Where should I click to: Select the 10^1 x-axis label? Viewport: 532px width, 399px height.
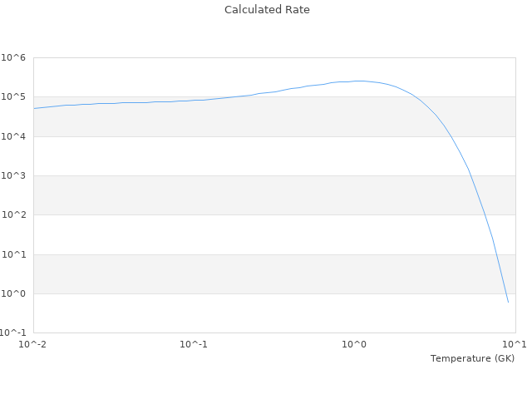[515, 344]
